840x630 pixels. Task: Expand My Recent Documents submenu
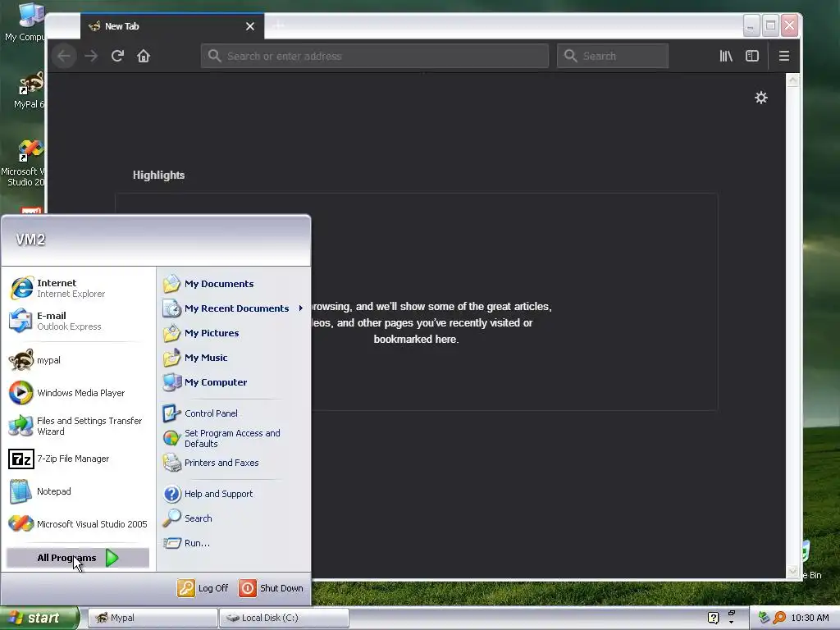coord(234,308)
